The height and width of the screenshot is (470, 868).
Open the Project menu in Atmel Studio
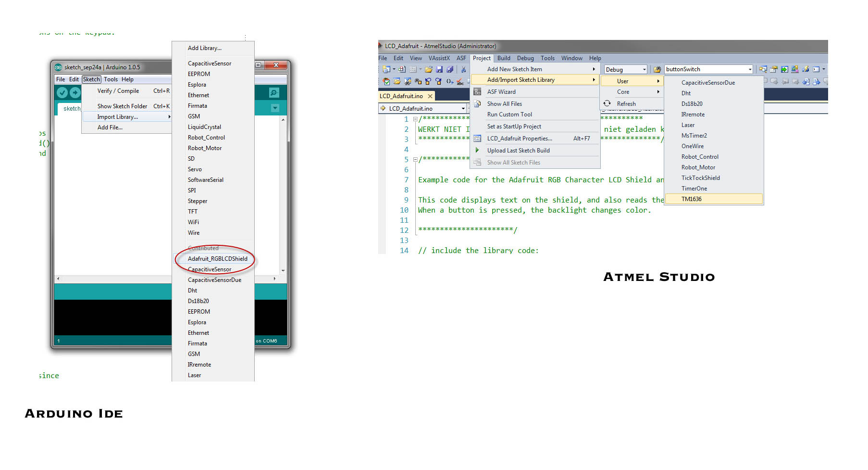tap(482, 58)
